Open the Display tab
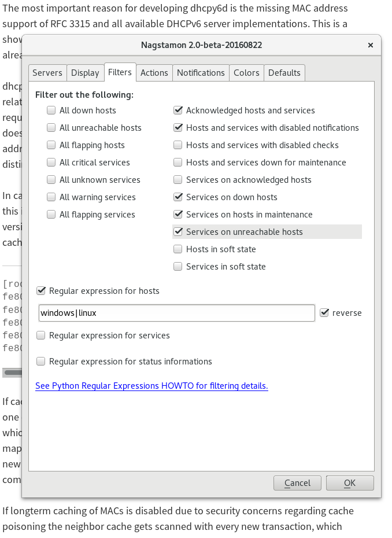This screenshot has height=538, width=392. point(85,73)
